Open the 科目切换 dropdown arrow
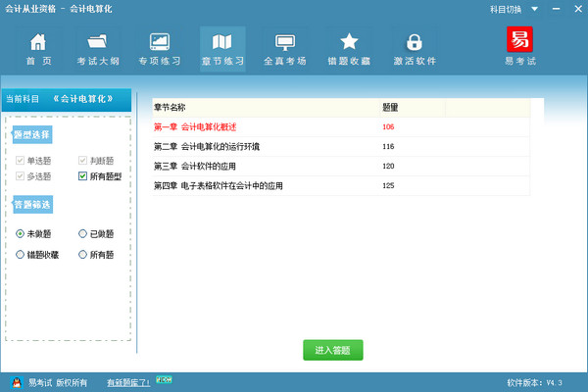Viewport: 588px width, 392px height. [x=535, y=9]
